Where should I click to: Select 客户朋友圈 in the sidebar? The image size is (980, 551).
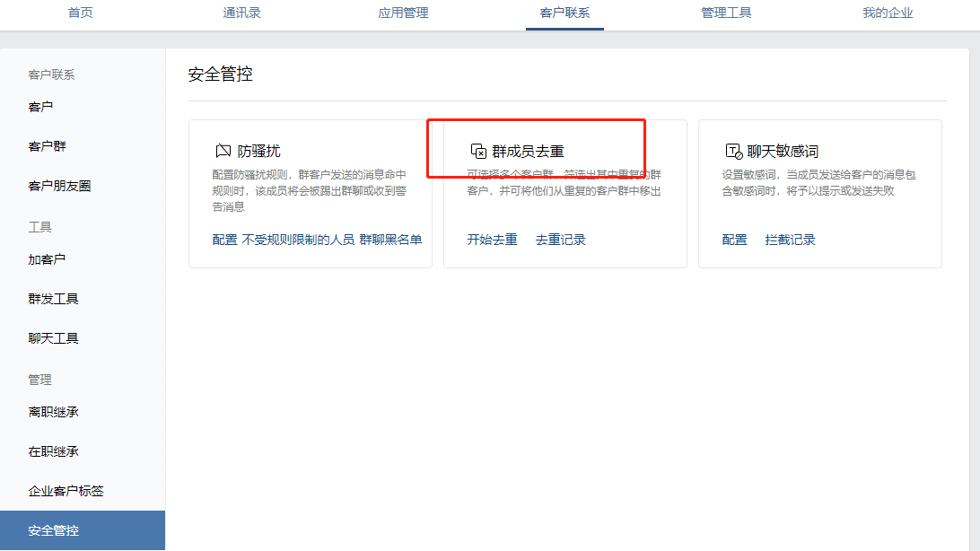[59, 186]
